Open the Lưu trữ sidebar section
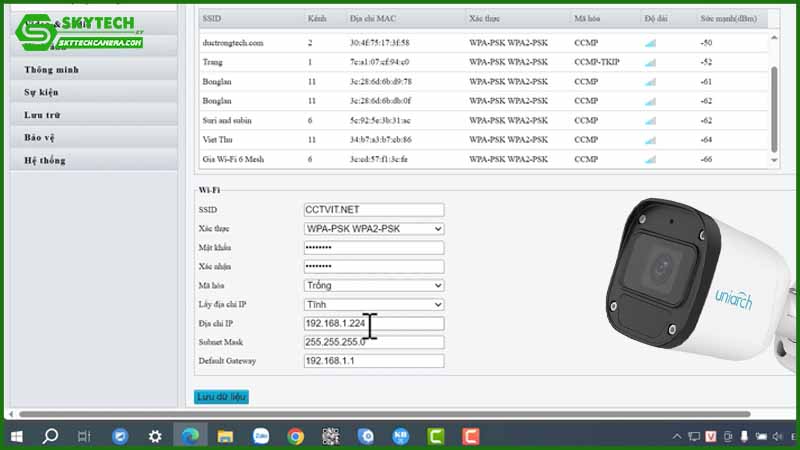 (43, 115)
